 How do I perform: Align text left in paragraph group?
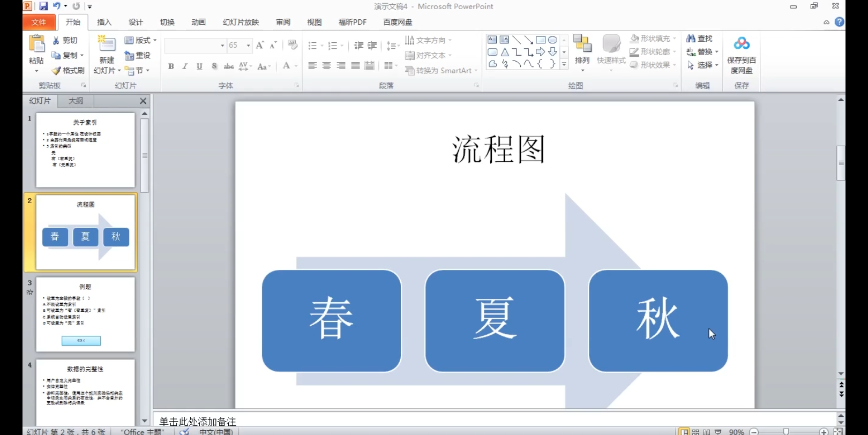(312, 66)
